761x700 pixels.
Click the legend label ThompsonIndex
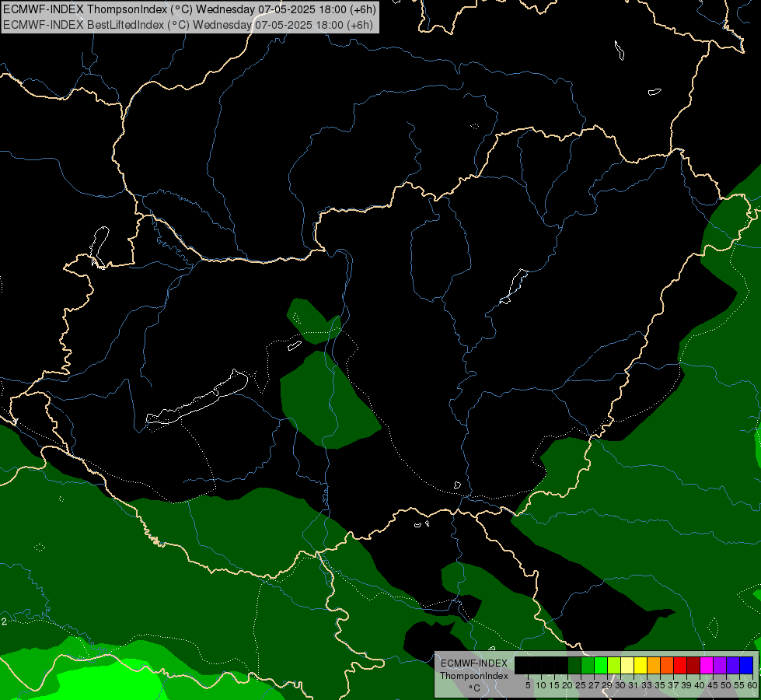(x=474, y=676)
